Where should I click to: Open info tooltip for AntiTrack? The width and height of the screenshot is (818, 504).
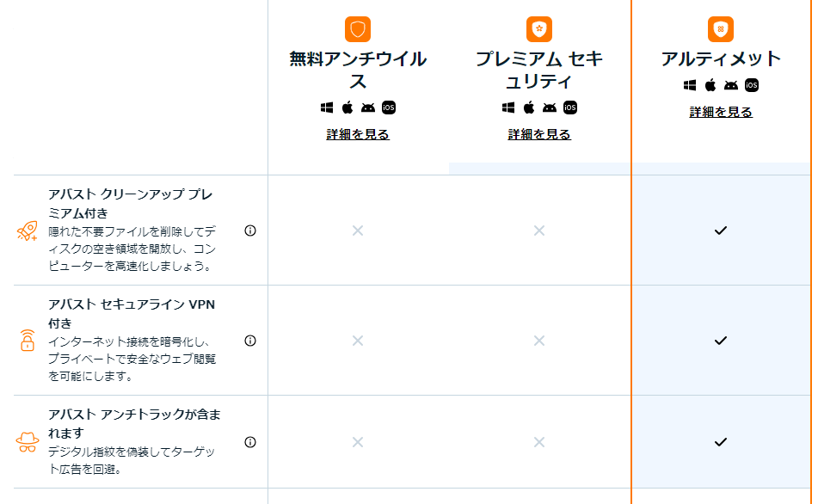pos(250,442)
